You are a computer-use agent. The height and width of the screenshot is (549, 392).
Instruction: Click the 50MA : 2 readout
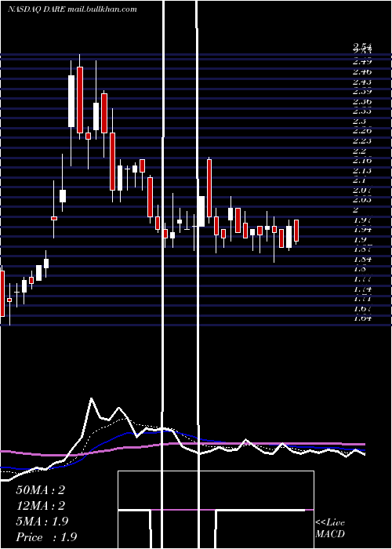(40, 490)
